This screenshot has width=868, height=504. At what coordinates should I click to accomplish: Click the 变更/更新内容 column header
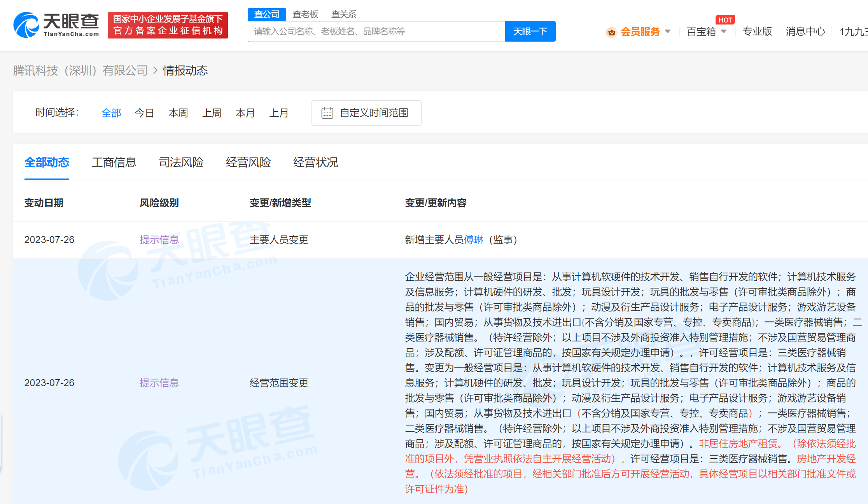pos(436,203)
